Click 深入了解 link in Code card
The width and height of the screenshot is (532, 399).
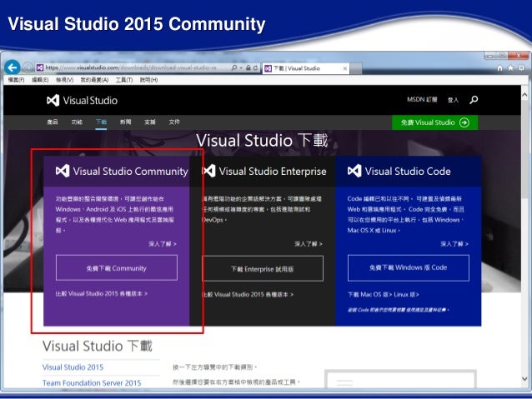tap(454, 244)
